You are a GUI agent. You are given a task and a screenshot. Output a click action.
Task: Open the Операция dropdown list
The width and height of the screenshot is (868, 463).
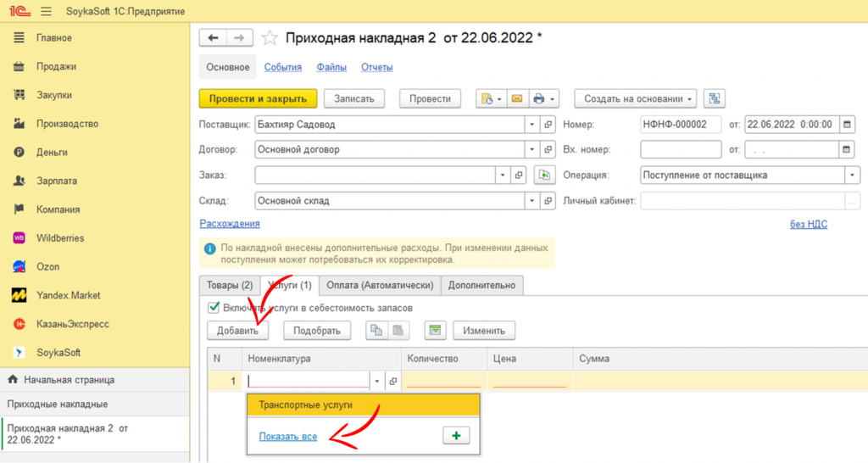coord(852,176)
